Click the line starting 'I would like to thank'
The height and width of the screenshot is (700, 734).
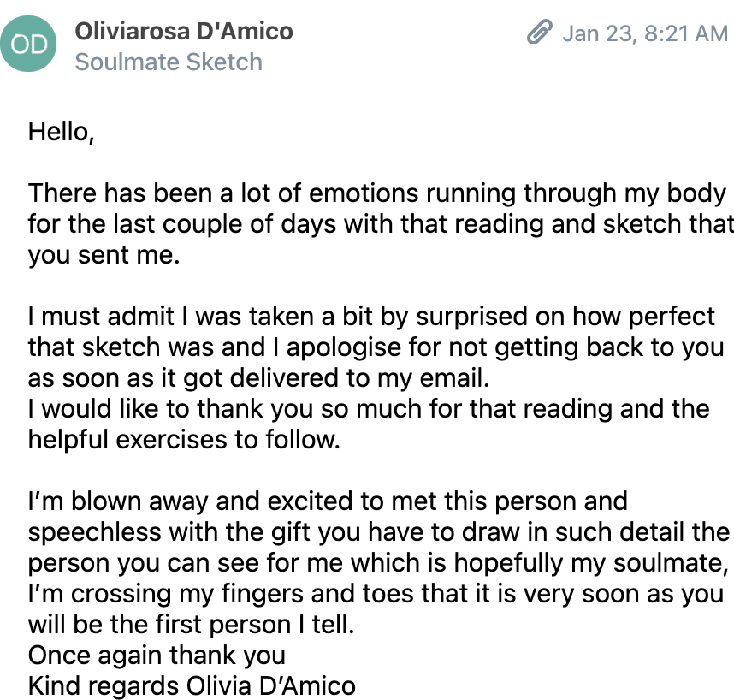[x=369, y=408]
